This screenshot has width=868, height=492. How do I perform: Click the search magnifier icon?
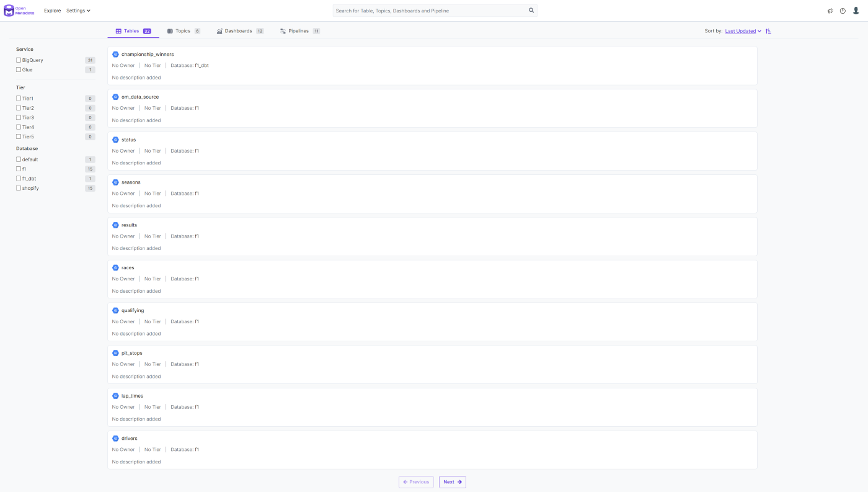[x=531, y=11]
